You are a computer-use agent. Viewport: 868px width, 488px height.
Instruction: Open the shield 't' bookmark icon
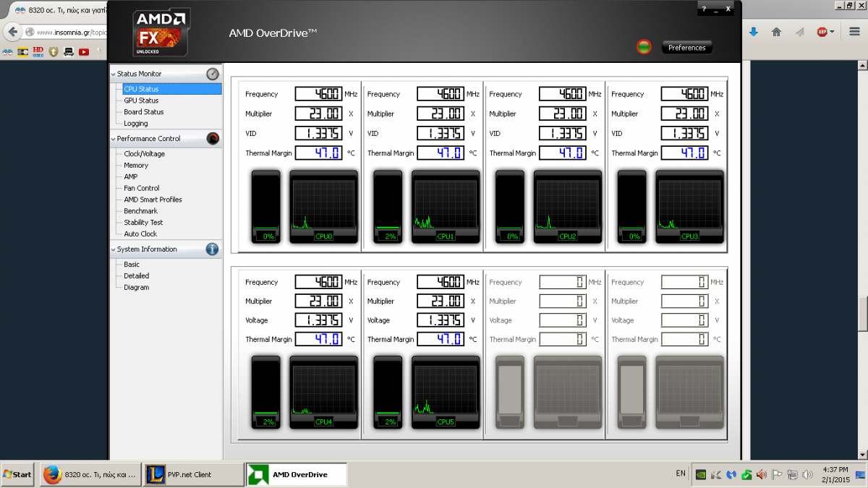click(54, 52)
